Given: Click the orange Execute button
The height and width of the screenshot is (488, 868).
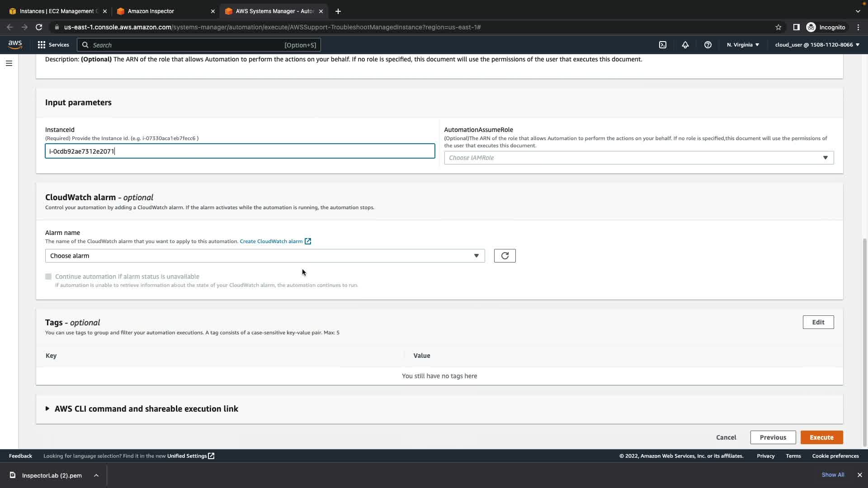Looking at the screenshot, I should point(821,437).
